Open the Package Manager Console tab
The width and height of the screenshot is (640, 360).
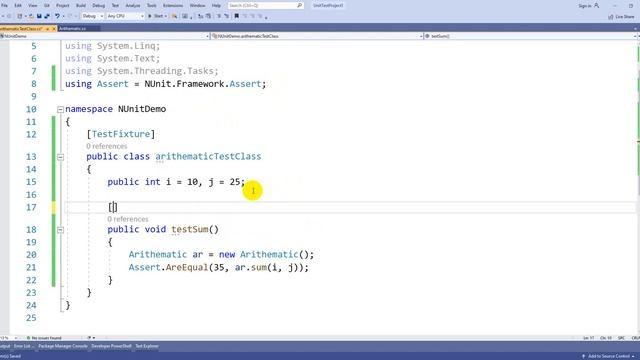(63, 347)
